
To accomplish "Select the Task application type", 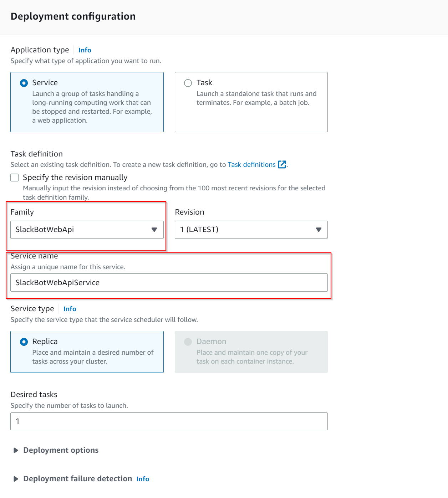I will click(x=188, y=83).
